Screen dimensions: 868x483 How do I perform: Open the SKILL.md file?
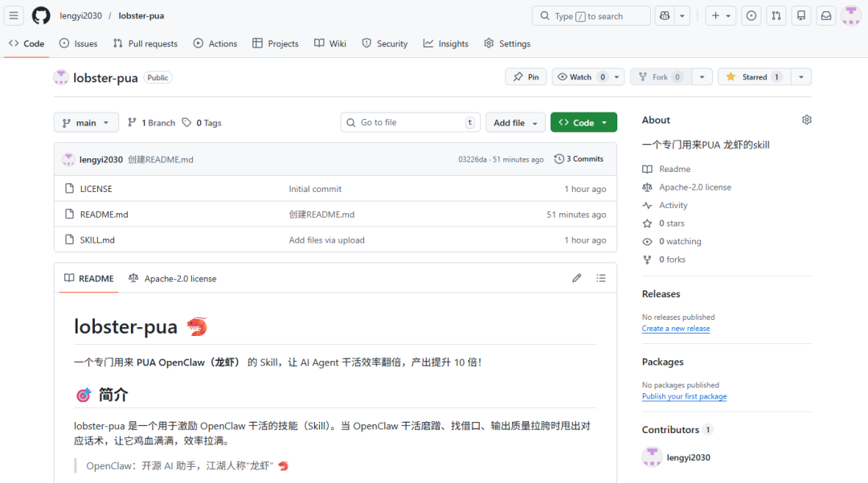tap(97, 240)
